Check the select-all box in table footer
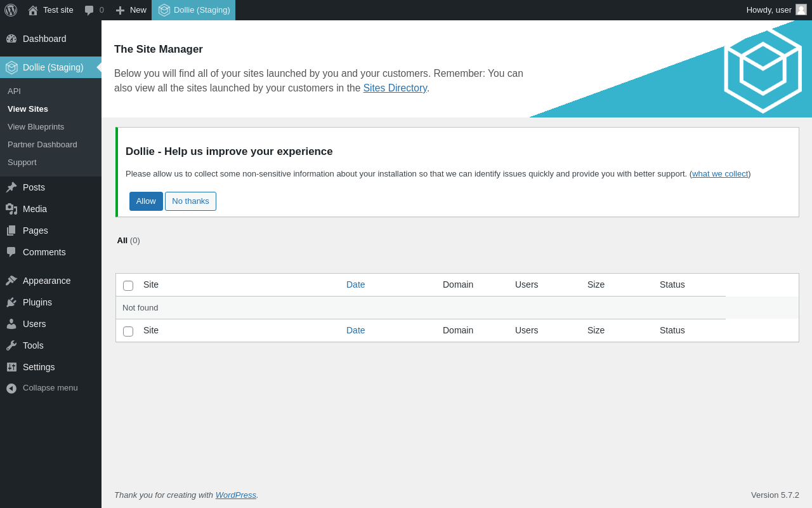812x508 pixels. [128, 331]
